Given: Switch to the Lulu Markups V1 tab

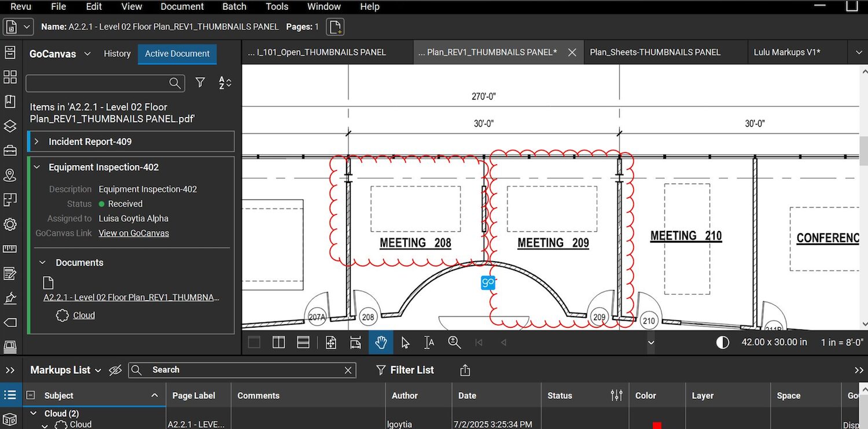Looking at the screenshot, I should pyautogui.click(x=788, y=52).
